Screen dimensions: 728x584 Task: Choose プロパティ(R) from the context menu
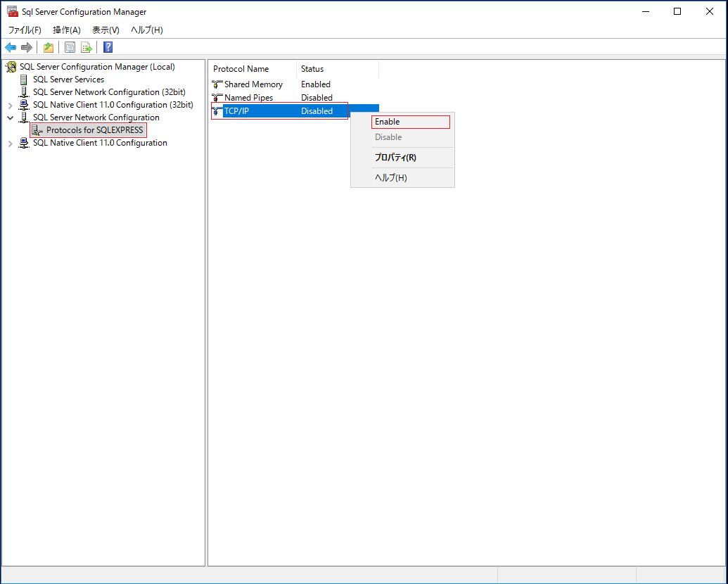pos(402,158)
